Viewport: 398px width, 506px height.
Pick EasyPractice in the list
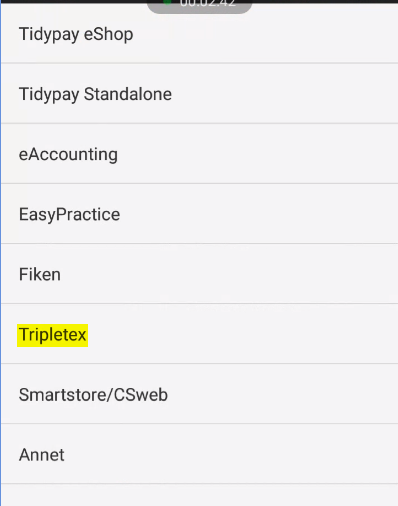[199, 214]
